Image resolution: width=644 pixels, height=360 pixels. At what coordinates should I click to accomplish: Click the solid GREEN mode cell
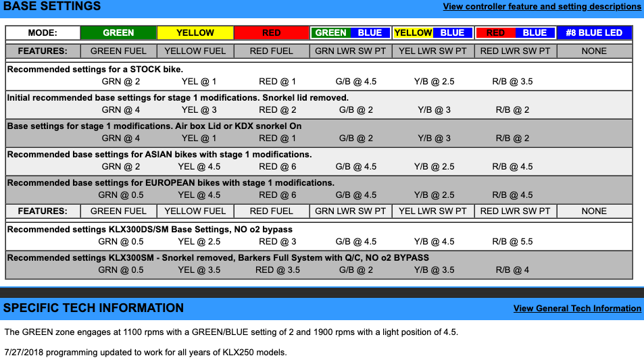coord(118,32)
